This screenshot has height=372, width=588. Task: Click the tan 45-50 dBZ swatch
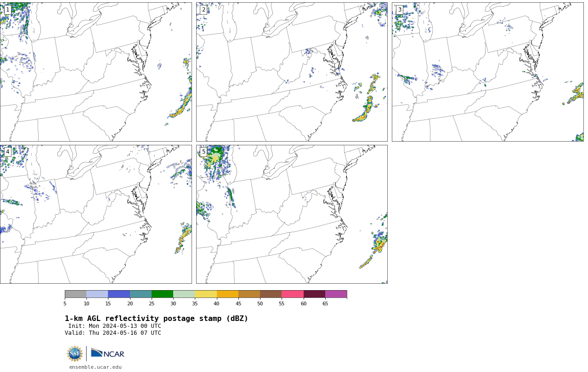tap(249, 294)
